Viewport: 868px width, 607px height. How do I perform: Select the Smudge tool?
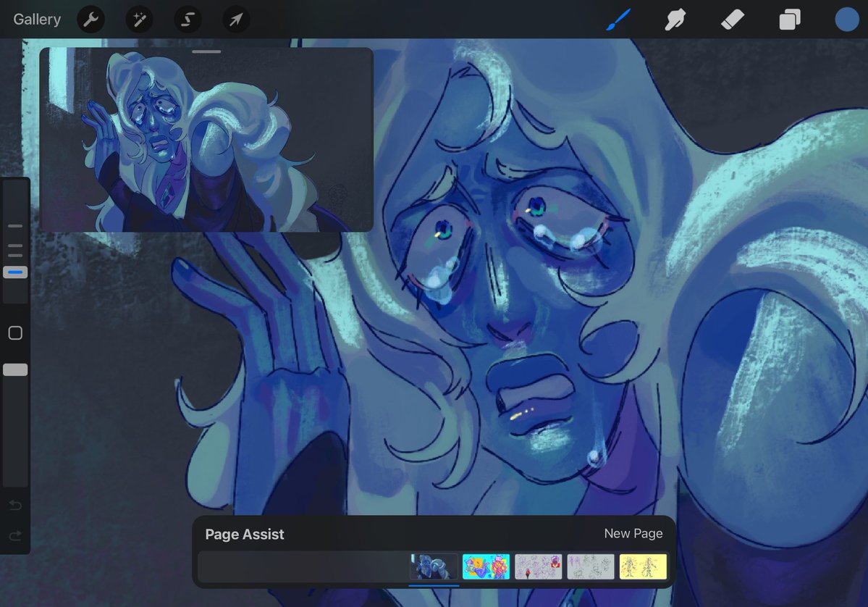(675, 20)
